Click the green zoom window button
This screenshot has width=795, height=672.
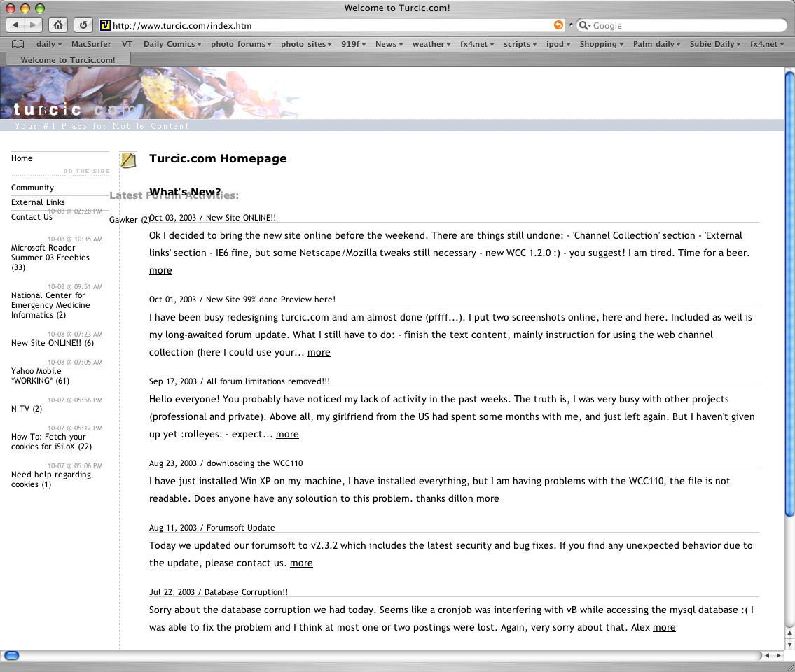coord(39,8)
